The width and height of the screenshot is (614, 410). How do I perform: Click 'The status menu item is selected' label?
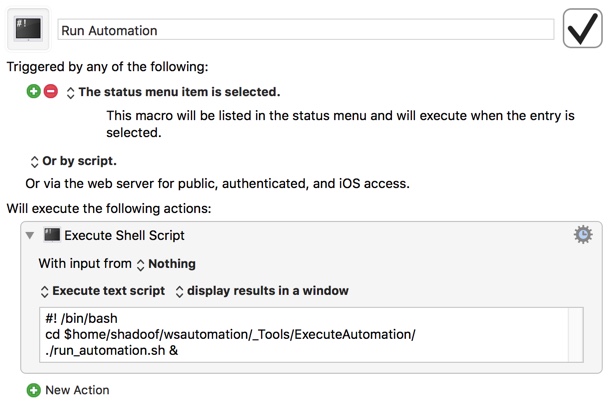tap(179, 92)
